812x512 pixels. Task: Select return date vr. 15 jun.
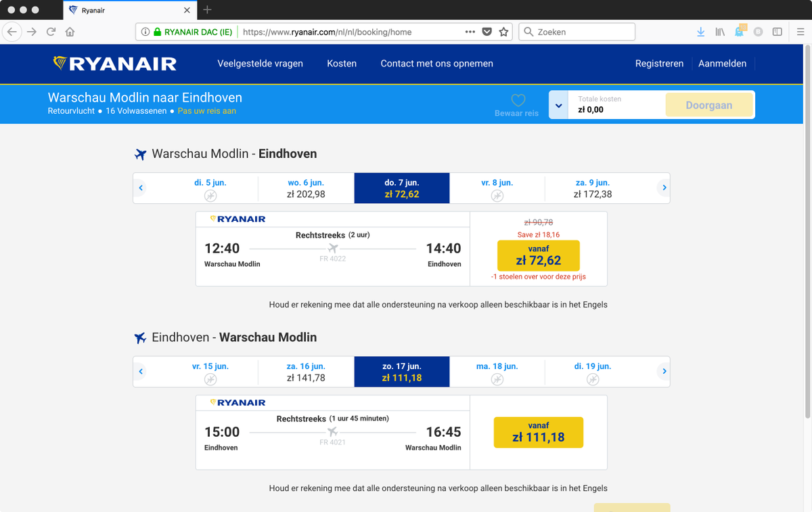pyautogui.click(x=210, y=372)
